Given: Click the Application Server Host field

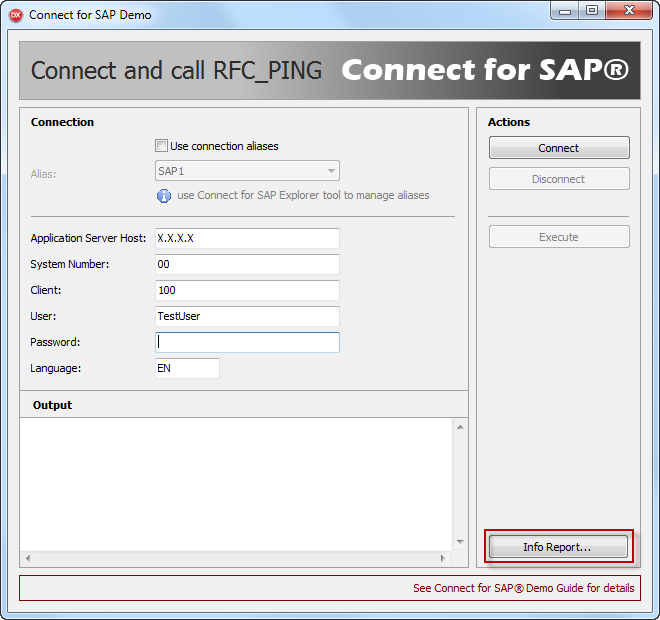Looking at the screenshot, I should (247, 238).
